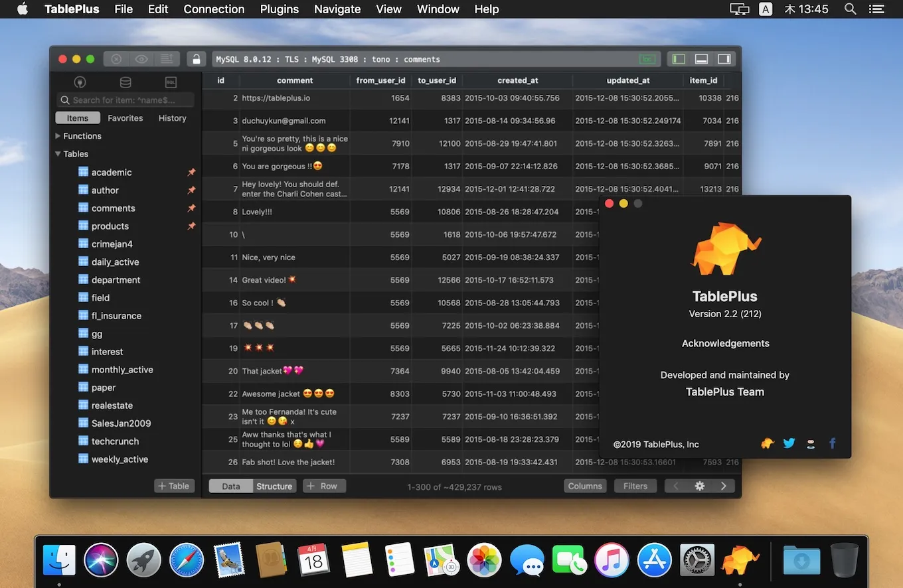The image size is (903, 588).
Task: Toggle the right sidebar panel
Action: [x=724, y=59]
